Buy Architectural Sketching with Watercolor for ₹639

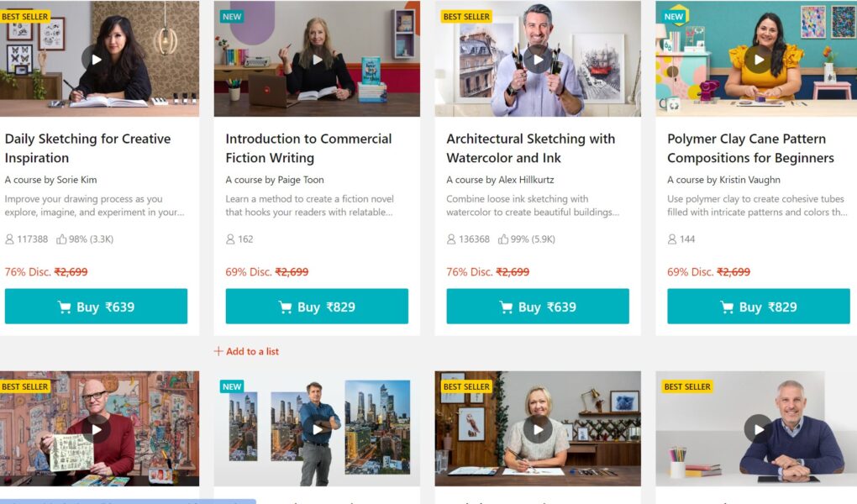[538, 306]
